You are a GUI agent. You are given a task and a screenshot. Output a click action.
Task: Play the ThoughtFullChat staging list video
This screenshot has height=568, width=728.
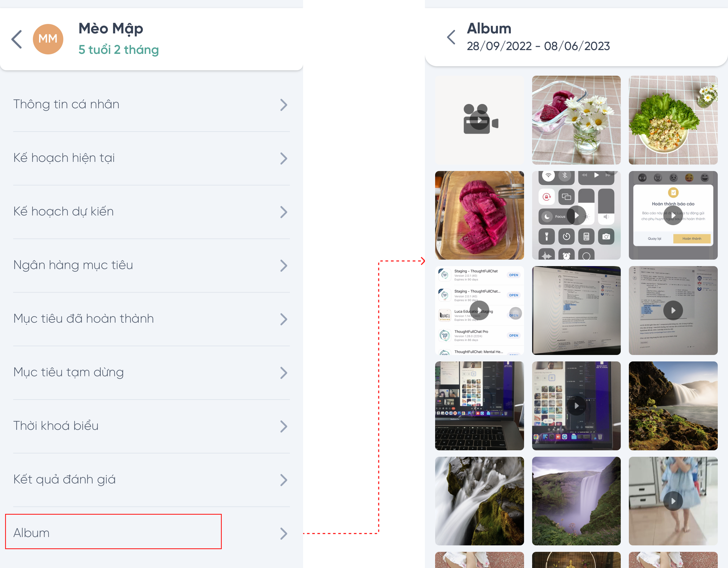pos(479,311)
